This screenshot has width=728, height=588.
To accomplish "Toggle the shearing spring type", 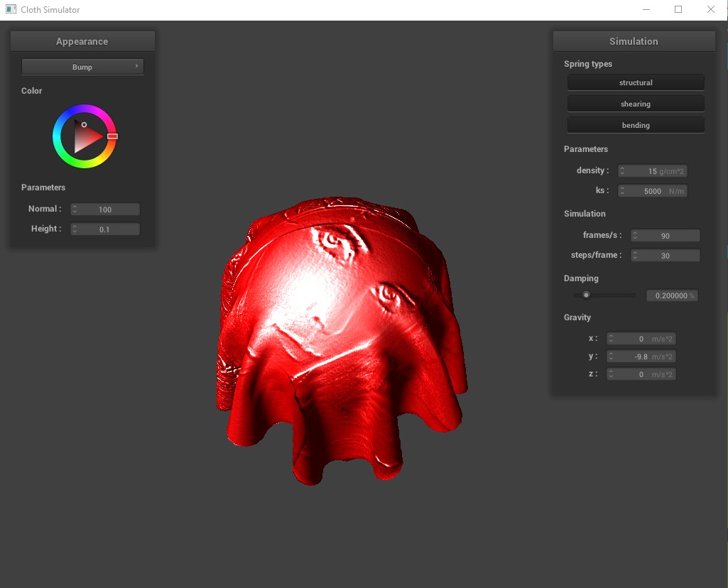I will [636, 104].
